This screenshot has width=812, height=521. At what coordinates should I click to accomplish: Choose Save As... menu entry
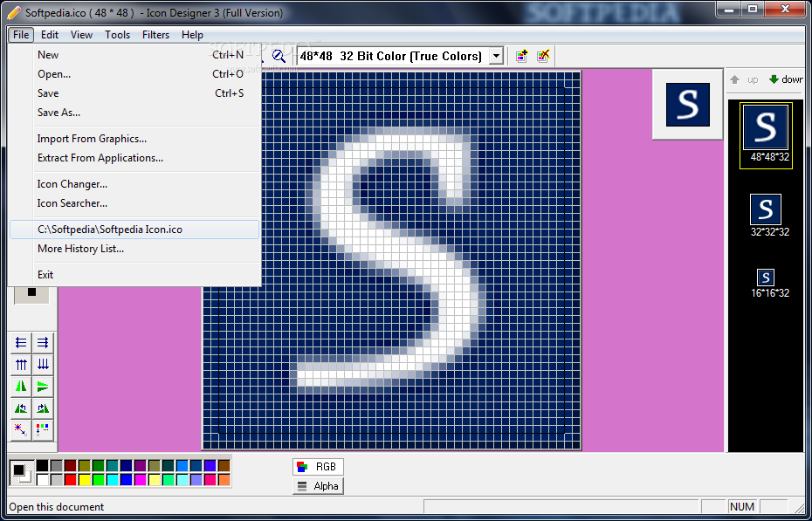click(134, 113)
